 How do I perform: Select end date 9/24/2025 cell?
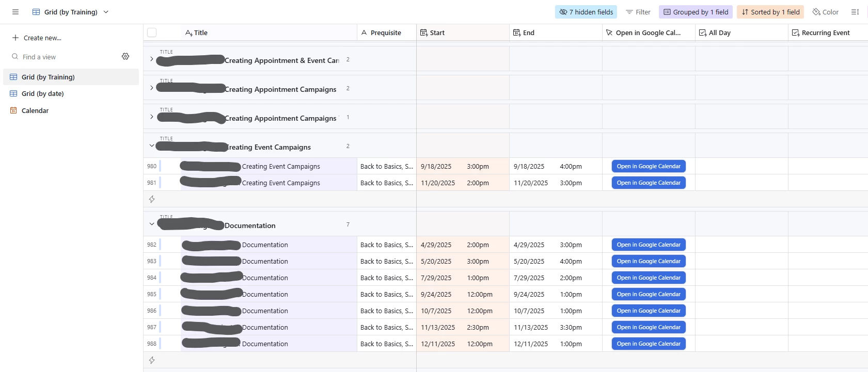click(x=556, y=294)
